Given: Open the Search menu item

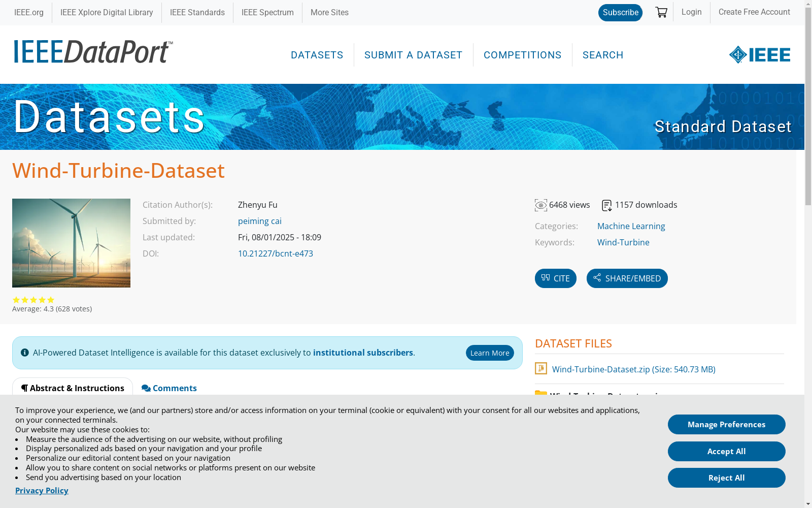Looking at the screenshot, I should tap(603, 55).
